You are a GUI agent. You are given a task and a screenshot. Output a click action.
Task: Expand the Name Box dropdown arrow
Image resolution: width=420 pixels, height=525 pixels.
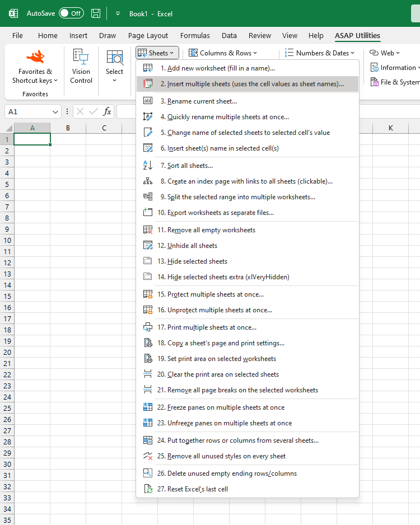[55, 112]
